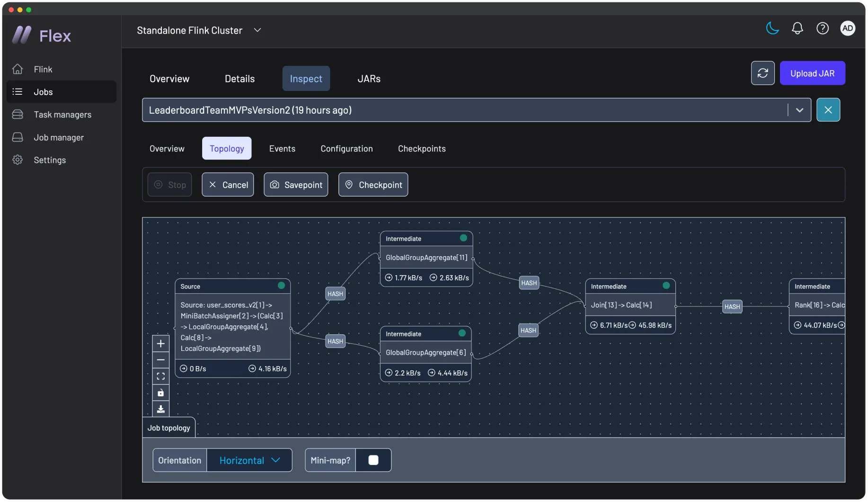Select the Join[13] -> Calc[14] node
The height and width of the screenshot is (502, 868).
coord(630,306)
